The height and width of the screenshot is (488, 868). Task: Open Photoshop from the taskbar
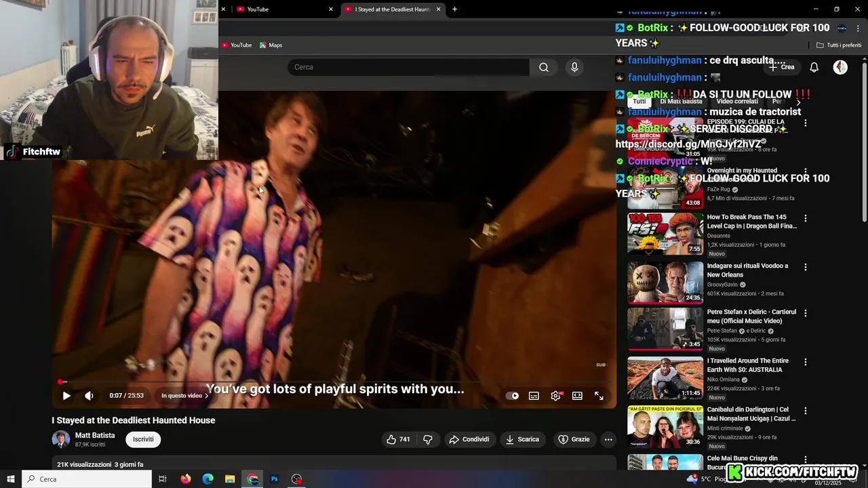275,479
